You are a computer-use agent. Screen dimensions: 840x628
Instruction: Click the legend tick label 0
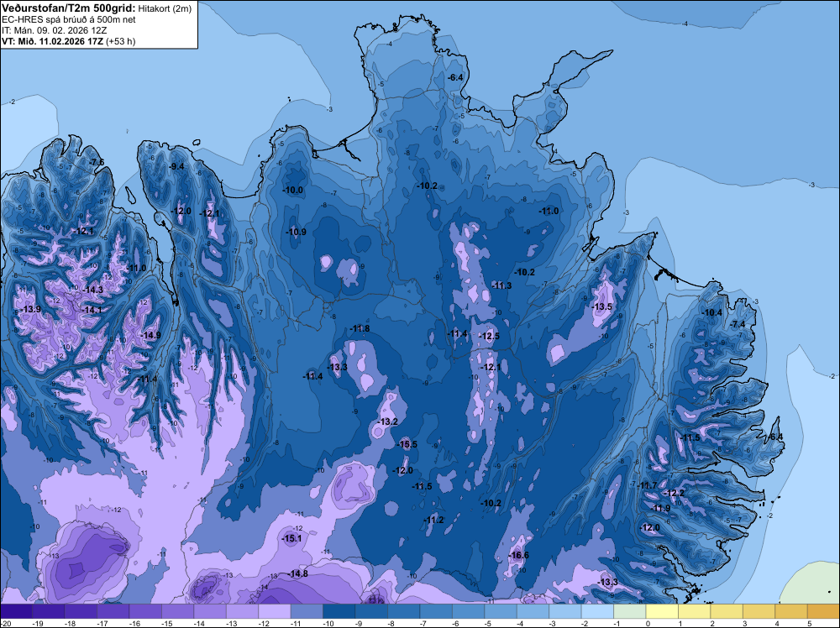(x=647, y=624)
